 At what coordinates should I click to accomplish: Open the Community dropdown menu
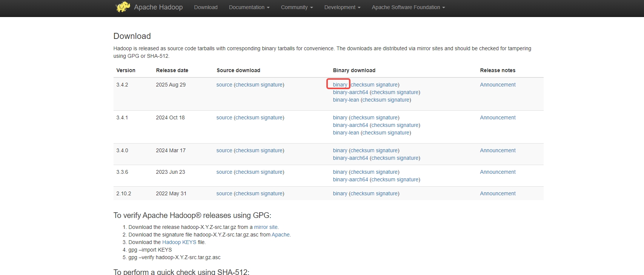297,7
